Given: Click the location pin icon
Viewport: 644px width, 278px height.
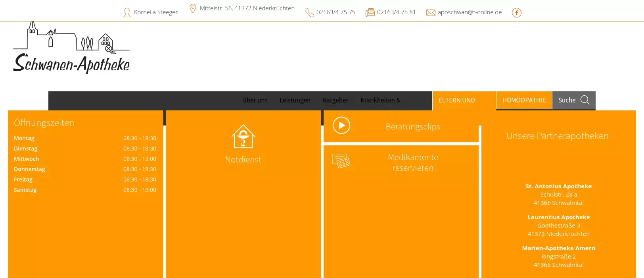Looking at the screenshot, I should click(193, 9).
